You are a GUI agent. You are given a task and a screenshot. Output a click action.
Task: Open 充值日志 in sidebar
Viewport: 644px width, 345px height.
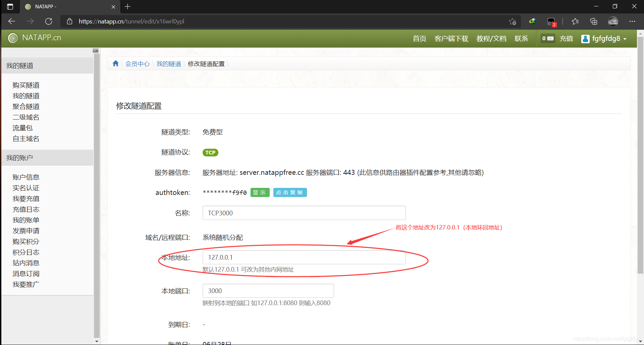point(26,209)
